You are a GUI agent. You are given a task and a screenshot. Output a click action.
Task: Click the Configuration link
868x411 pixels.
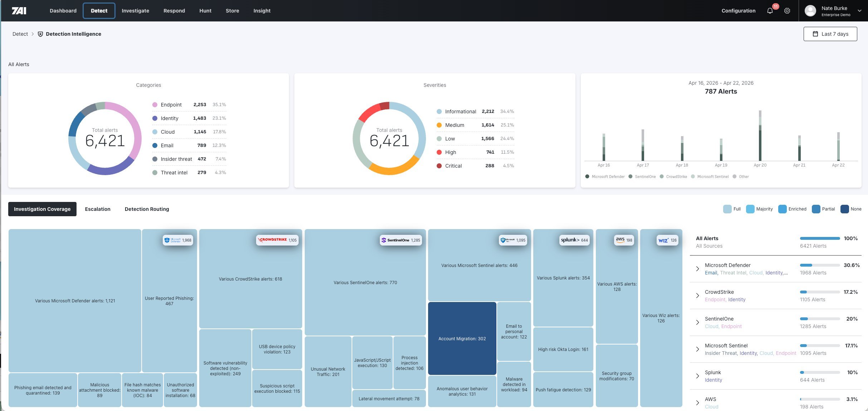(x=738, y=11)
